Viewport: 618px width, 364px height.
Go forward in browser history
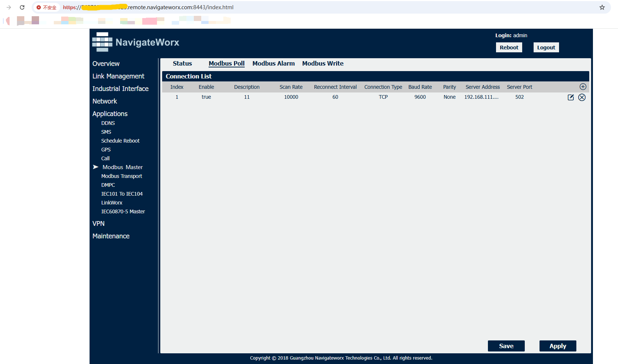coord(9,7)
